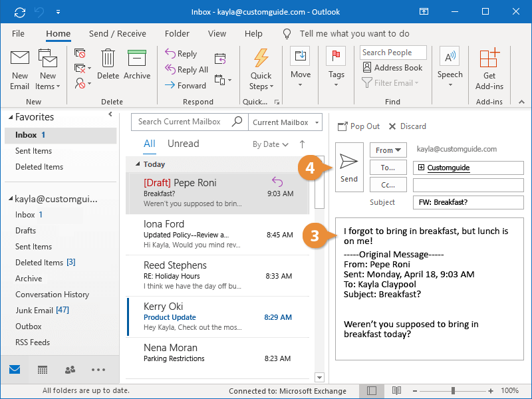Click the Move folder icon
This screenshot has height=399, width=532.
(301, 56)
